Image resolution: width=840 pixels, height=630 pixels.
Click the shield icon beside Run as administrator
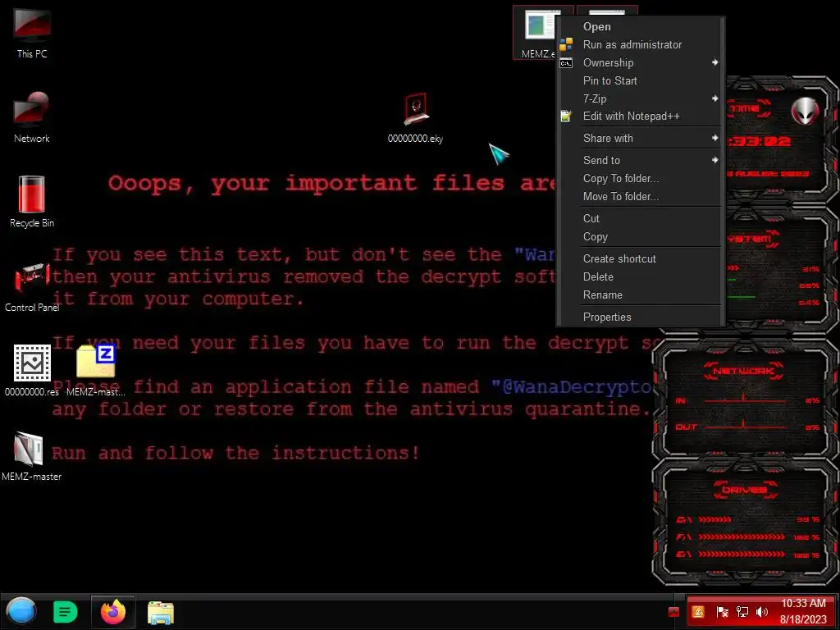(x=566, y=44)
